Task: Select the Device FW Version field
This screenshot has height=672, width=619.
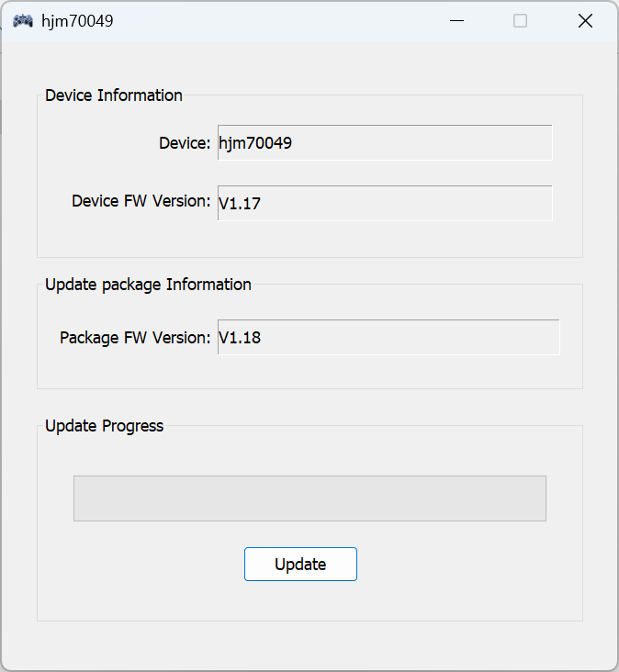Action: pyautogui.click(x=384, y=204)
